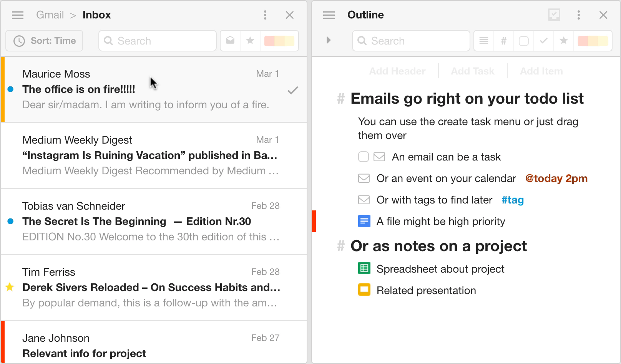Click the Gmail inbox Search field

(158, 41)
